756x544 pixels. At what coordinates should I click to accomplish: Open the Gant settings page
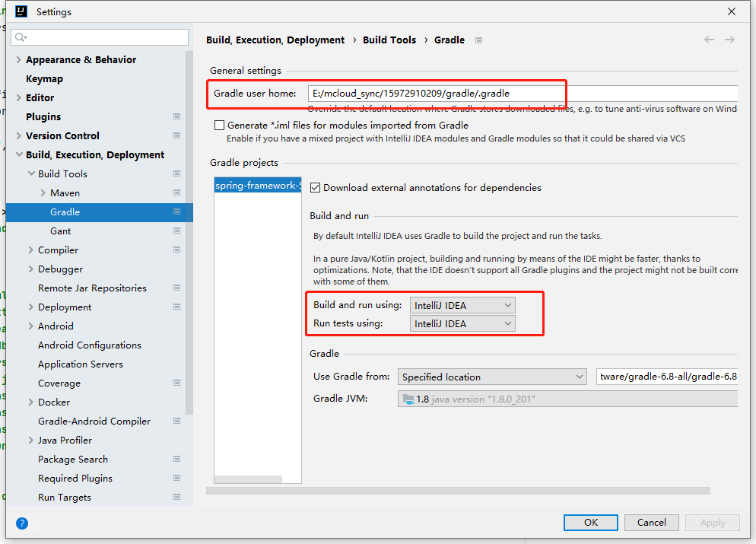[x=61, y=231]
